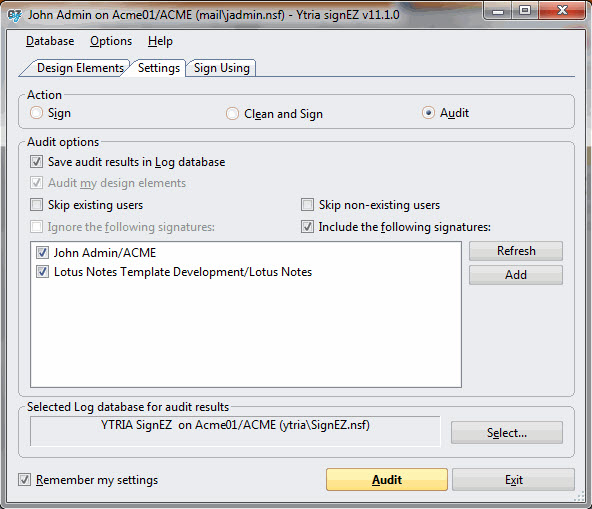Screen dimensions: 592x509
Task: Switch to the Sign Using tab
Action: [x=222, y=68]
